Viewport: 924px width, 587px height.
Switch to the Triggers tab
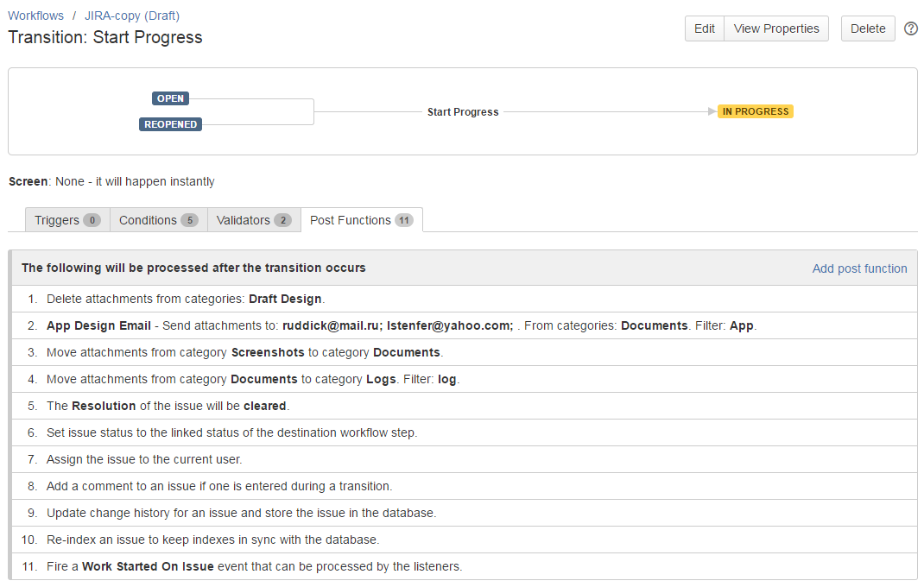(67, 220)
